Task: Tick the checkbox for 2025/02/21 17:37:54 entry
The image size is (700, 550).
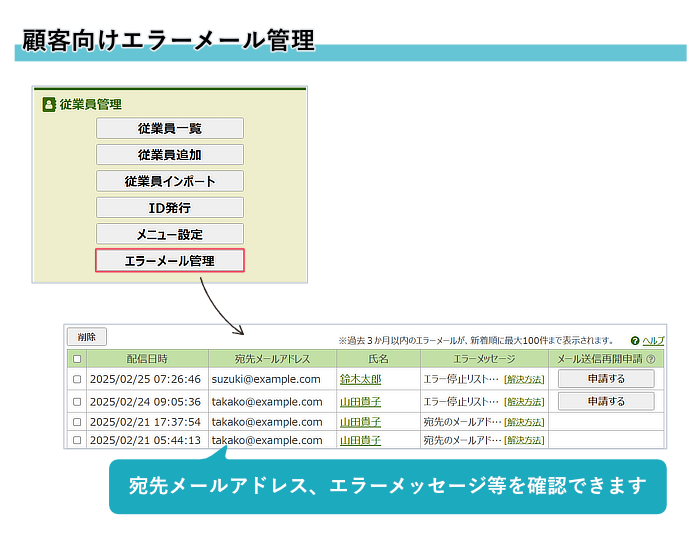Action: pos(77,422)
